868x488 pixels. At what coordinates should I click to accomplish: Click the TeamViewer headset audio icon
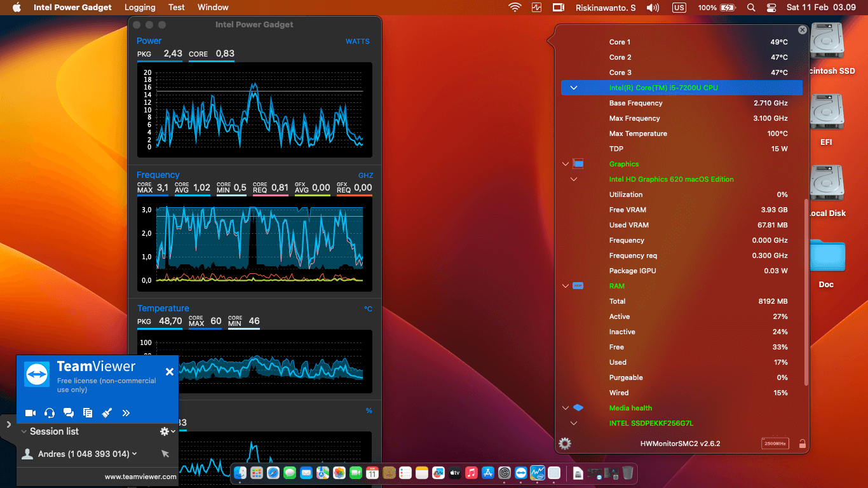coord(50,413)
